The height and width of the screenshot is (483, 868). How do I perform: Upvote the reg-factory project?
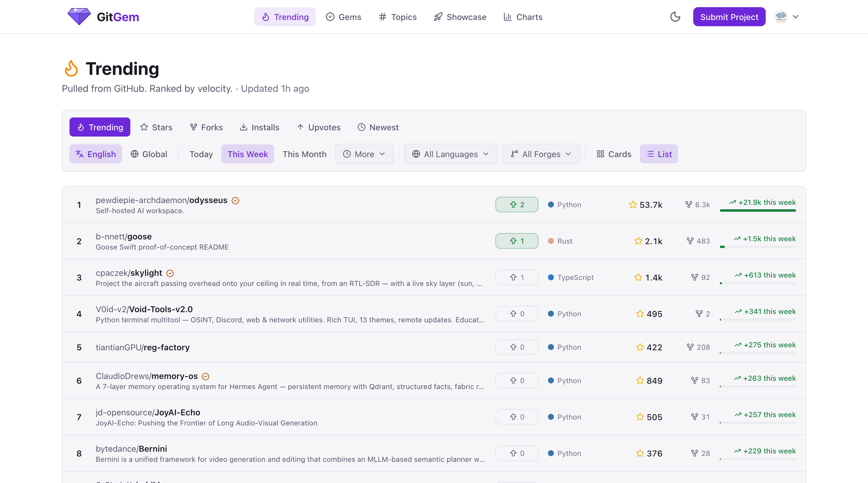pyautogui.click(x=517, y=347)
